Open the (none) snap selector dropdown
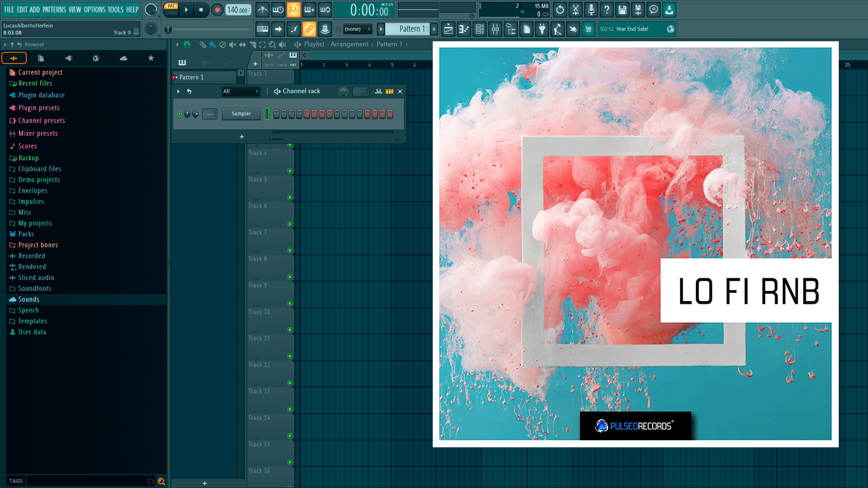The width and height of the screenshot is (868, 488). coord(357,29)
